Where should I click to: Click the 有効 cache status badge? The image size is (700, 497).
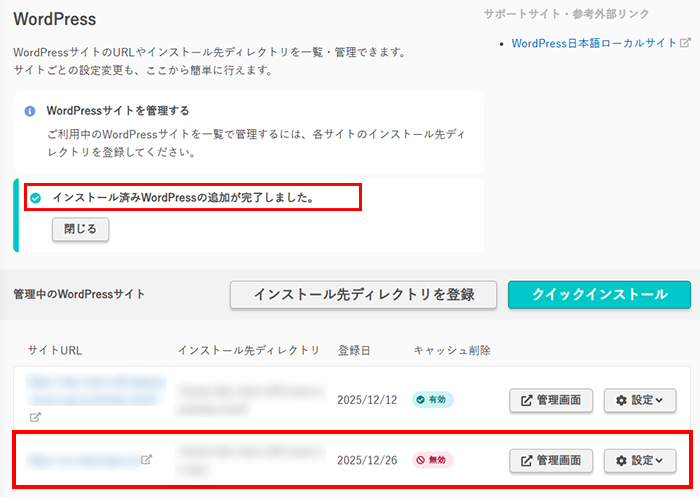click(432, 400)
